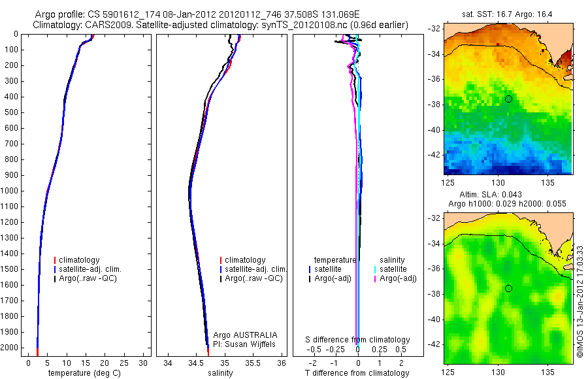Screen dimensions: 588x379
Task: Click the depth tick label '100'
Action: [11, 50]
